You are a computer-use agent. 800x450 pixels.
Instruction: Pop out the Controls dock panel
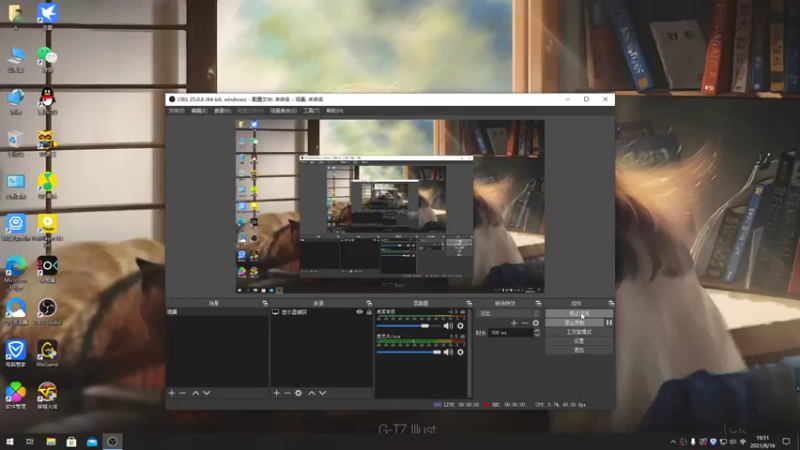pos(611,303)
